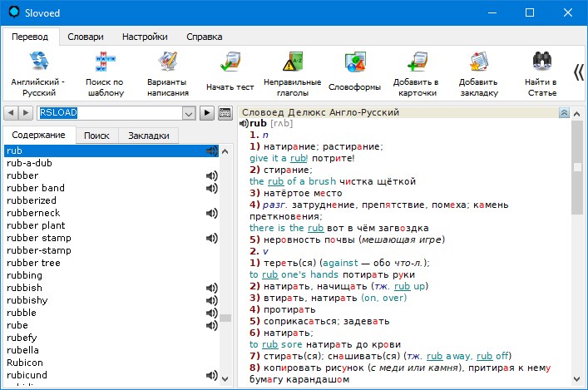Play audio for the rub headword in article
Viewport: 588px width, 390px height.
[244, 124]
